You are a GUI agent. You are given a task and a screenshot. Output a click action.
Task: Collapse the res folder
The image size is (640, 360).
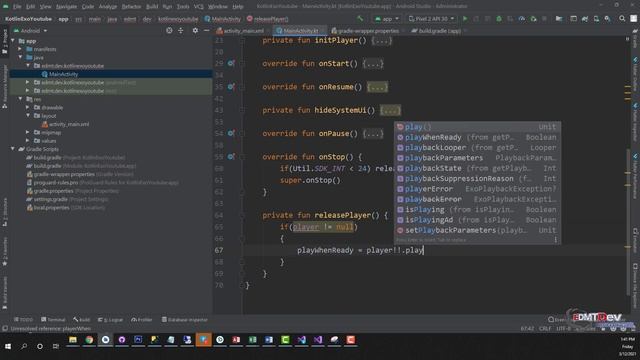pyautogui.click(x=20, y=99)
